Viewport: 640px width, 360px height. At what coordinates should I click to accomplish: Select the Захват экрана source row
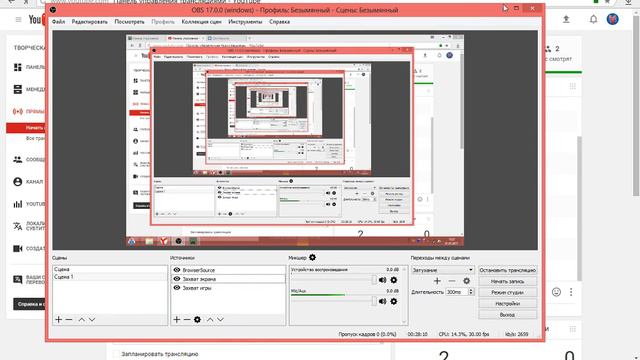228,279
